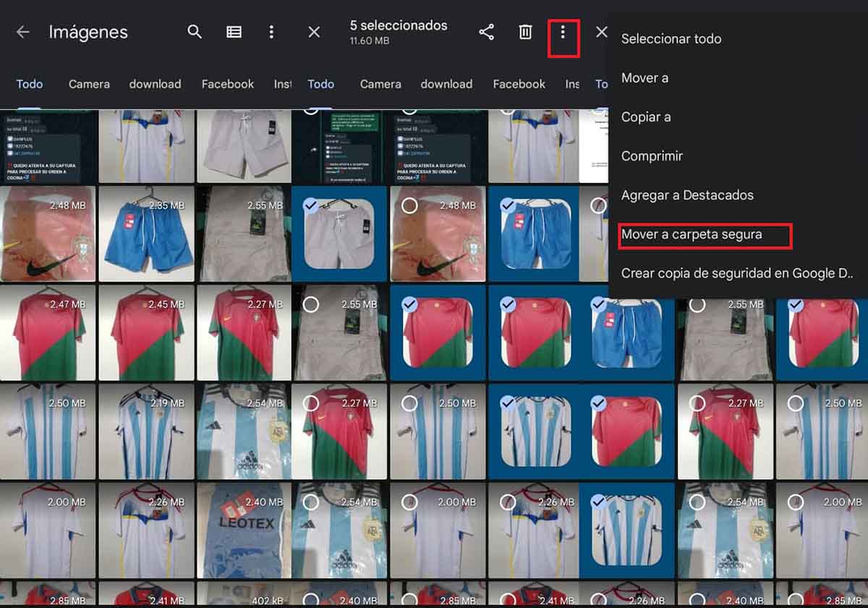Check the 2.27 MB red jersey, right panel
The height and width of the screenshot is (608, 868).
point(697,403)
